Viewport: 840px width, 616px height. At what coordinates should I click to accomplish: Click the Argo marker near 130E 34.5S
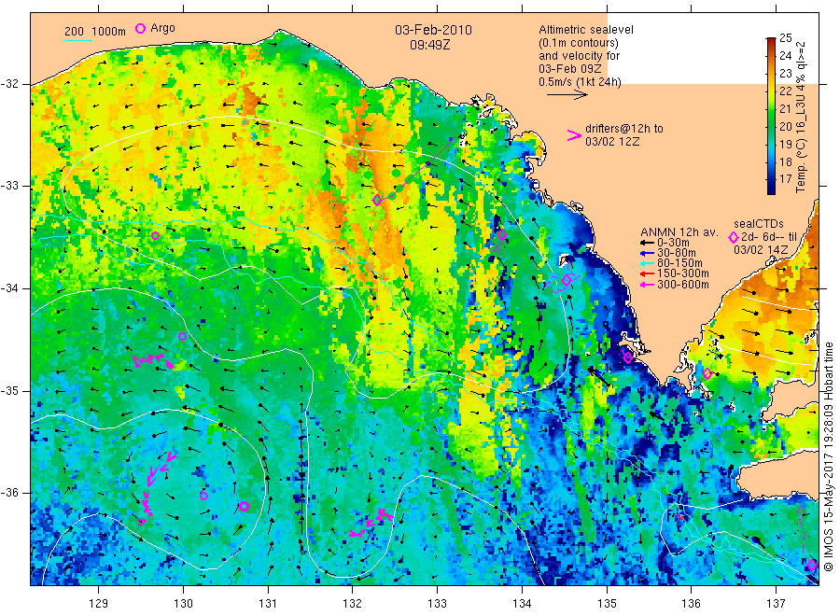pyautogui.click(x=182, y=336)
